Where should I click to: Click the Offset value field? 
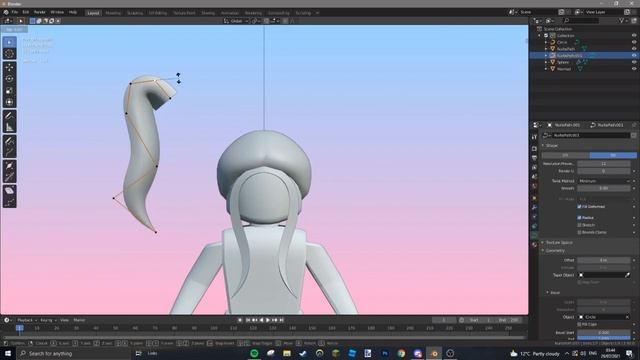(604, 260)
